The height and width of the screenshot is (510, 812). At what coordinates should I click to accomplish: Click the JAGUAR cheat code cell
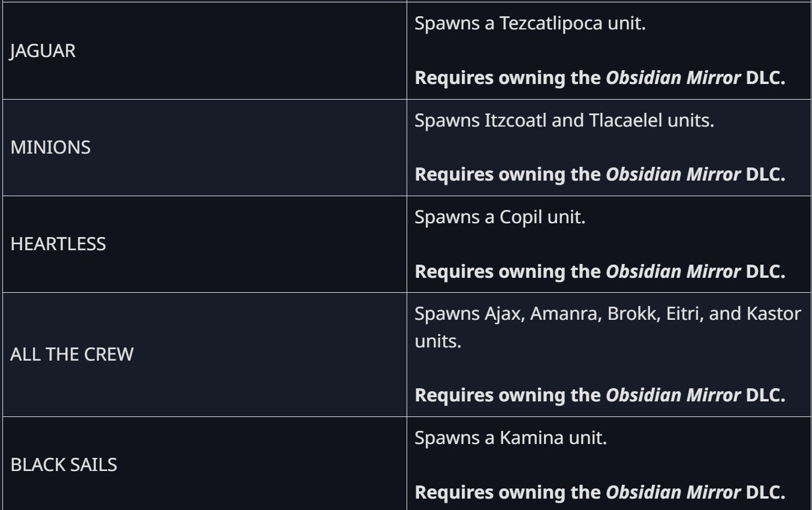click(x=43, y=51)
